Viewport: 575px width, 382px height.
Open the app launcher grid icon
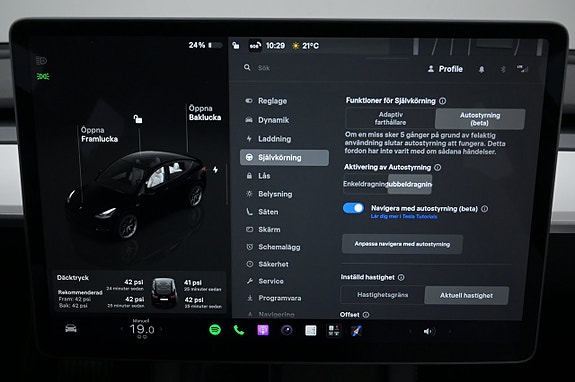click(x=334, y=331)
